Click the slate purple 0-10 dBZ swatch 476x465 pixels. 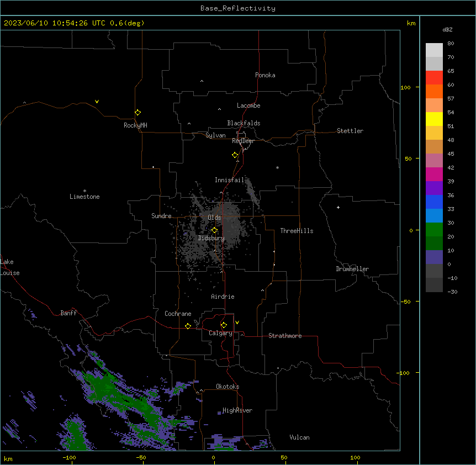point(434,257)
